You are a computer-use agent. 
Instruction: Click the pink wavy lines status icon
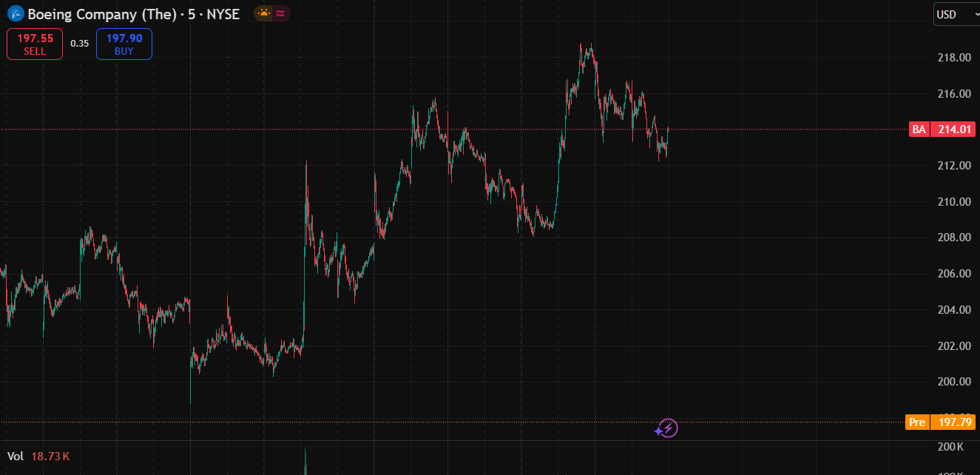281,13
